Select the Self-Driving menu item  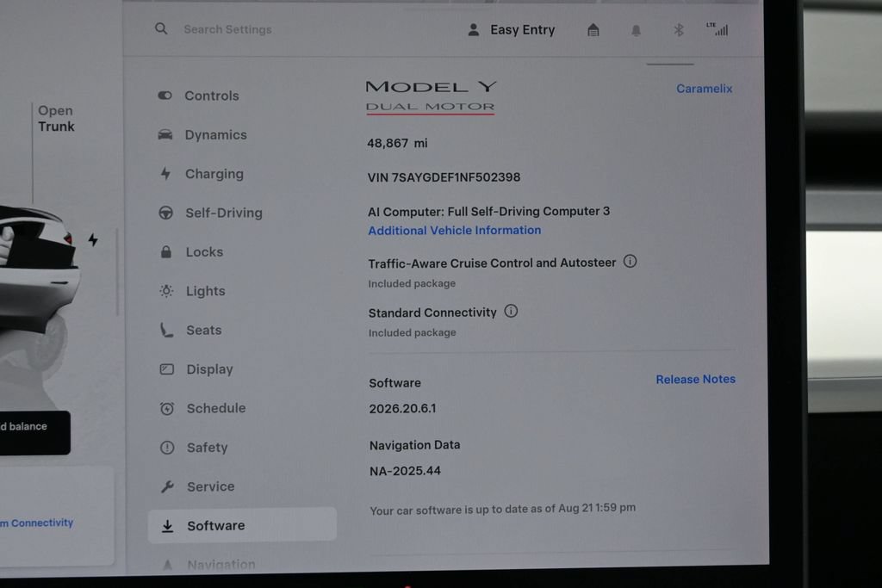pos(210,213)
